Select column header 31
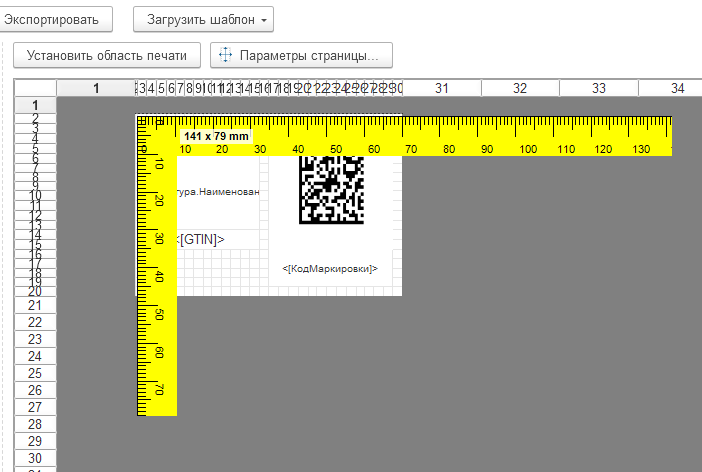 pyautogui.click(x=442, y=88)
